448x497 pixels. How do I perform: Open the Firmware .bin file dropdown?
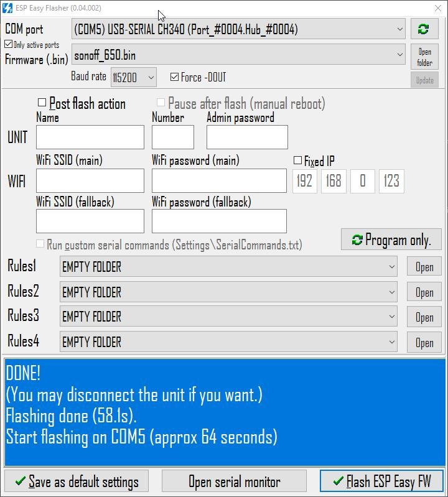[x=399, y=55]
